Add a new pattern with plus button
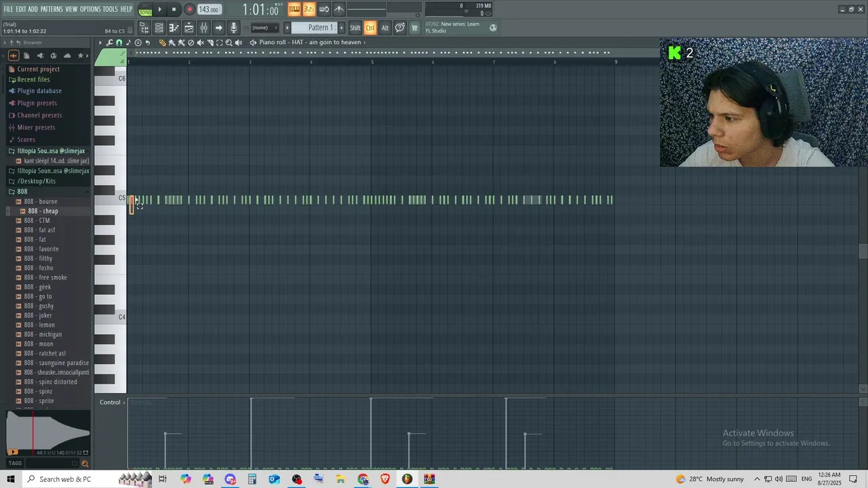Image resolution: width=868 pixels, height=488 pixels. [x=341, y=28]
